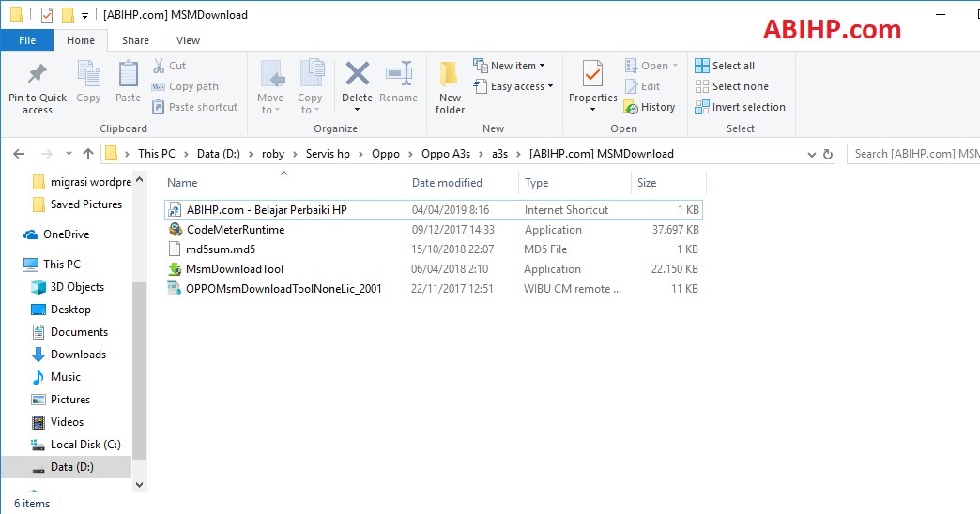Click the Cut scissors command
This screenshot has width=980, height=514.
tap(169, 66)
